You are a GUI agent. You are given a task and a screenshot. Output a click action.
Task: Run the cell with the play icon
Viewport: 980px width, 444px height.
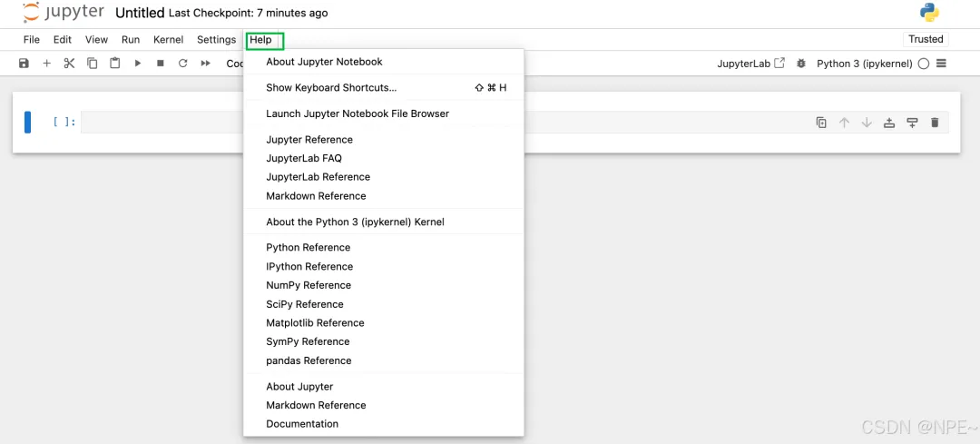pyautogui.click(x=138, y=64)
